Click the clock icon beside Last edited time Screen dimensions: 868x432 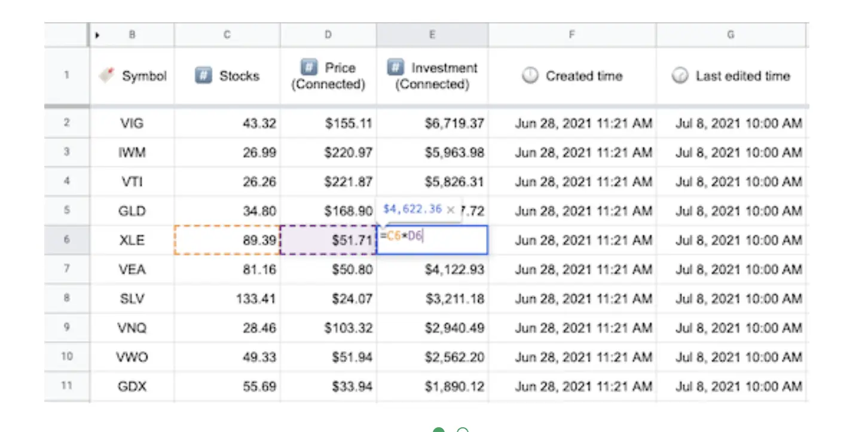pyautogui.click(x=680, y=76)
